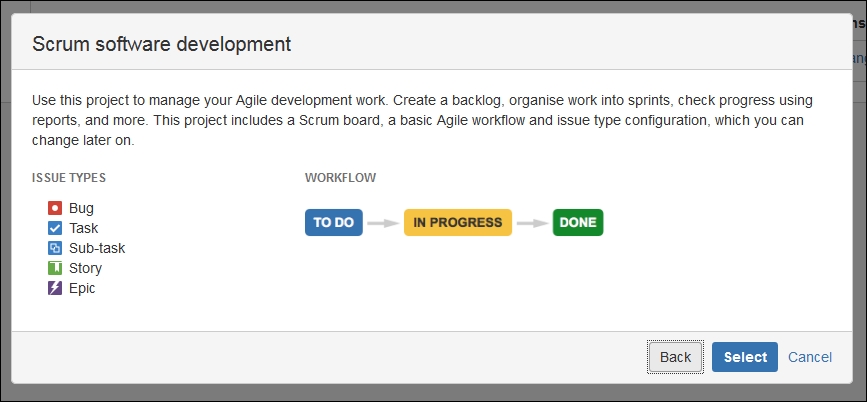
Task: Click the red Bug issue type icon
Action: (x=55, y=208)
